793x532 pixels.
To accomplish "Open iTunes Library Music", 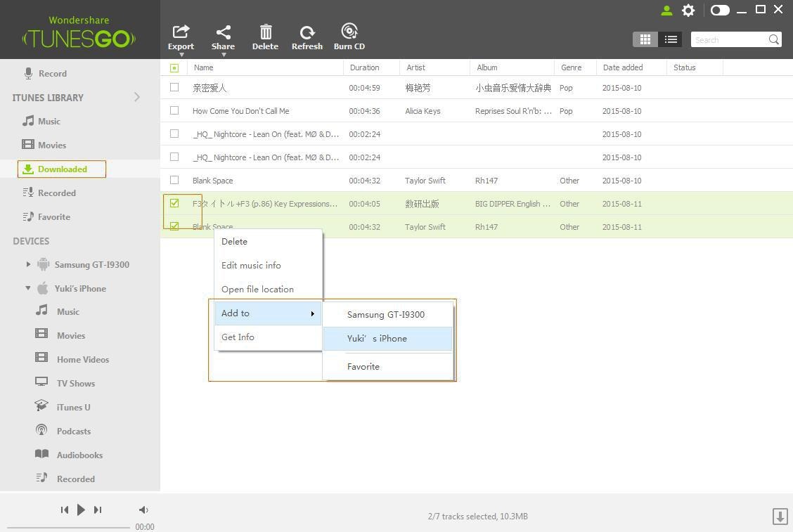I will click(41, 121).
